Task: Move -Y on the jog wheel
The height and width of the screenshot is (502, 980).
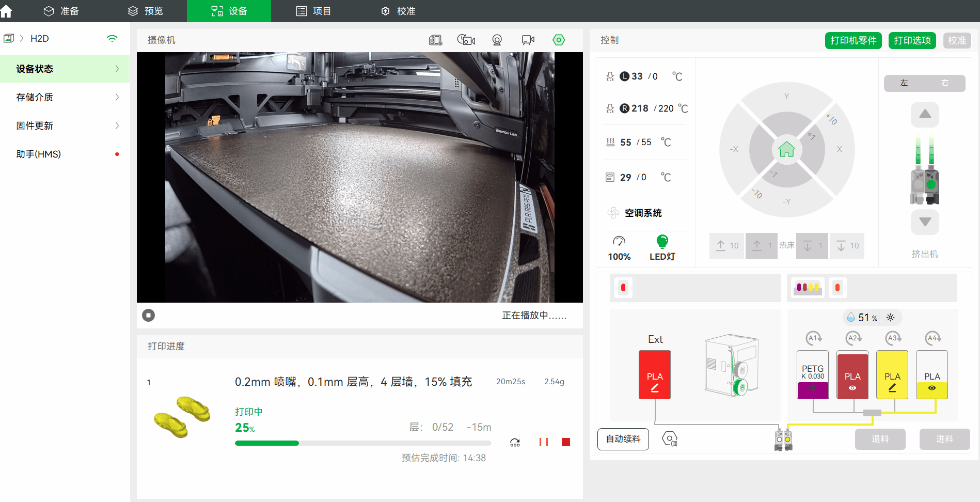Action: [786, 201]
